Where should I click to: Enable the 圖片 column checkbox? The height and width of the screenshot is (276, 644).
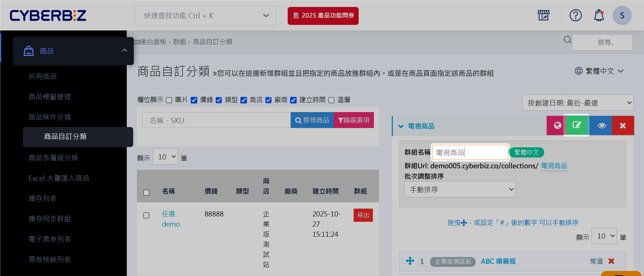pyautogui.click(x=169, y=100)
